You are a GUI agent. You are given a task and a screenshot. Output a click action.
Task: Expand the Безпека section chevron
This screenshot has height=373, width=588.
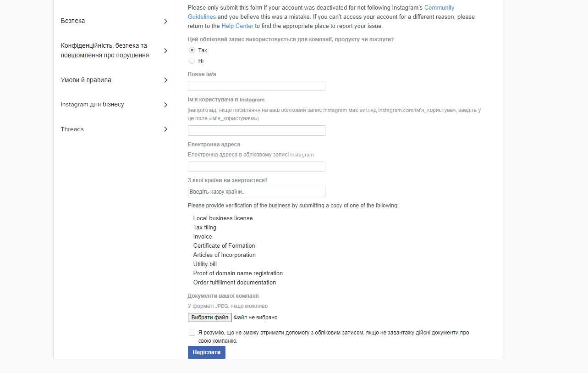[165, 21]
